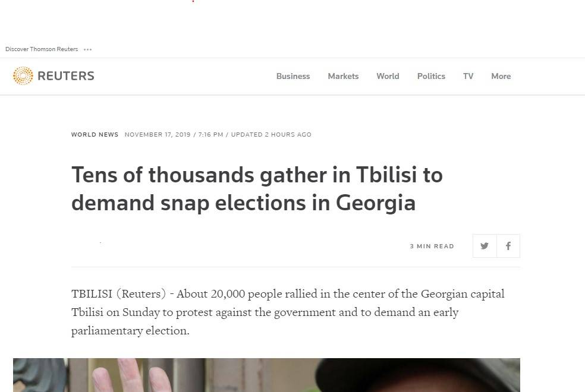The image size is (585, 392).
Task: Select Politics in the navigation bar
Action: 431,76
